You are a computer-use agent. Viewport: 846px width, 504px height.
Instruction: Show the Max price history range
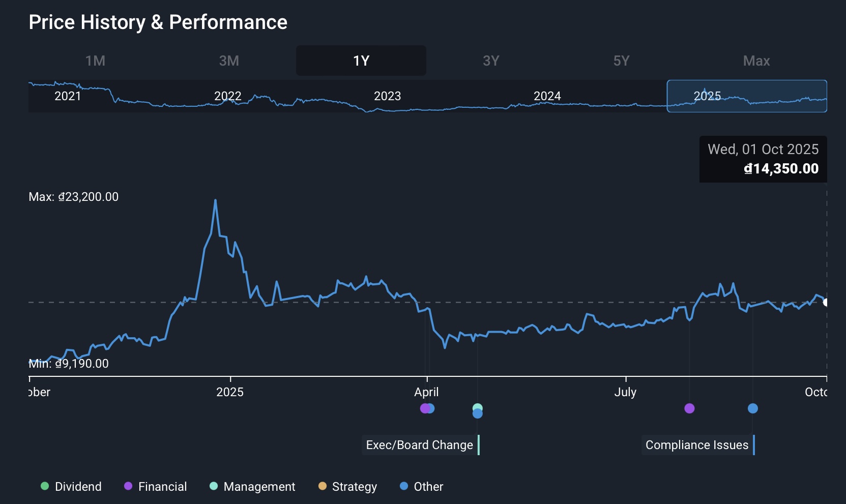pos(756,61)
